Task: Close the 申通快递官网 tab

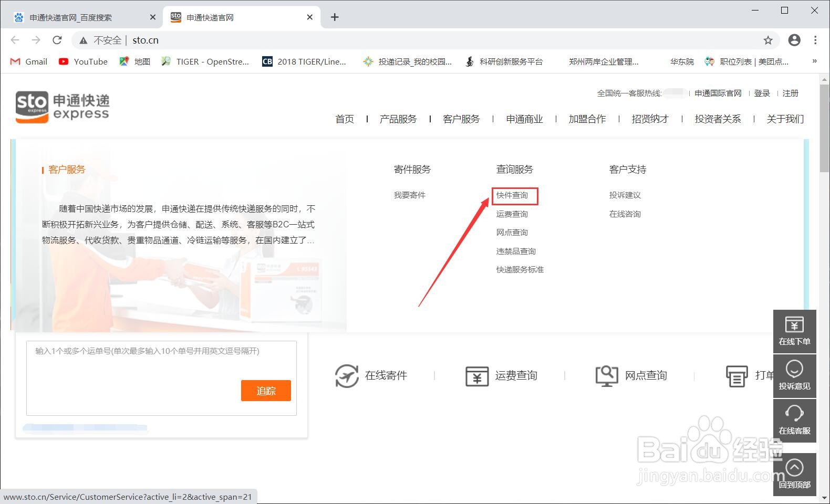Action: (x=310, y=17)
